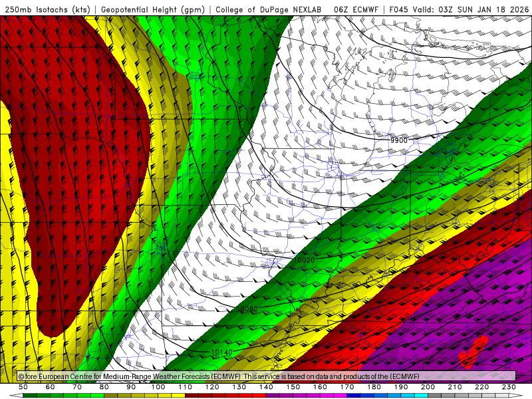Click the legend value 90
Image resolution: width=532 pixels, height=399 pixels.
[x=131, y=387]
